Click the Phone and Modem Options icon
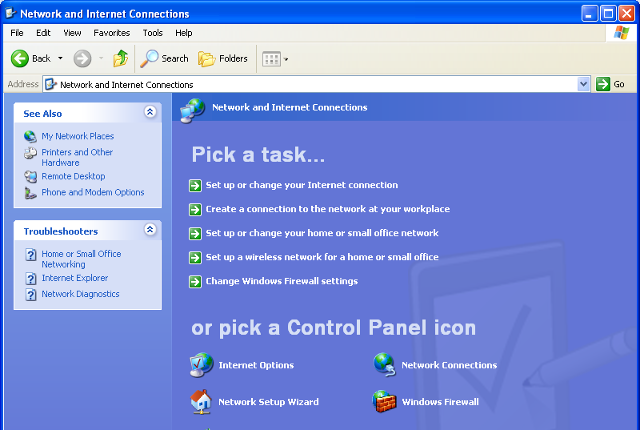640x430 pixels. pos(30,193)
